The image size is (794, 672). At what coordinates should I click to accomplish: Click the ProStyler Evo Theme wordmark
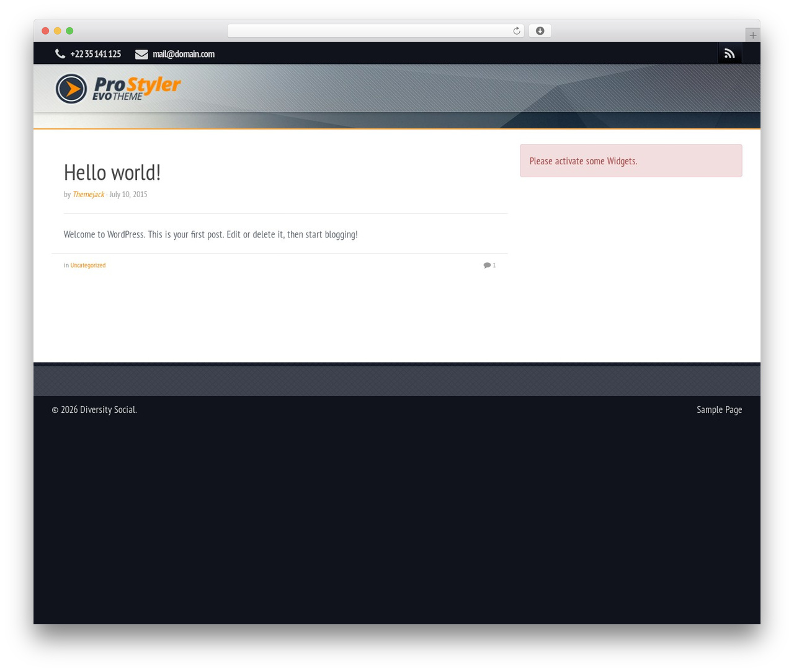136,89
